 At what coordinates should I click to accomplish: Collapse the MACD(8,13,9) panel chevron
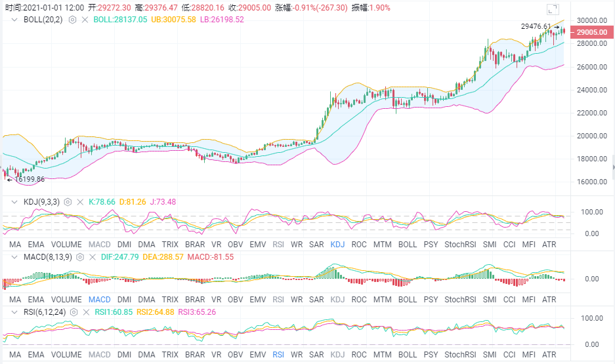(14, 258)
